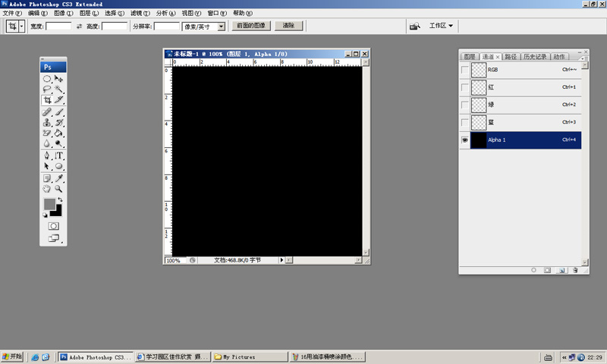Toggle visibility of the 红 channel
The height and width of the screenshot is (364, 607).
pyautogui.click(x=464, y=87)
